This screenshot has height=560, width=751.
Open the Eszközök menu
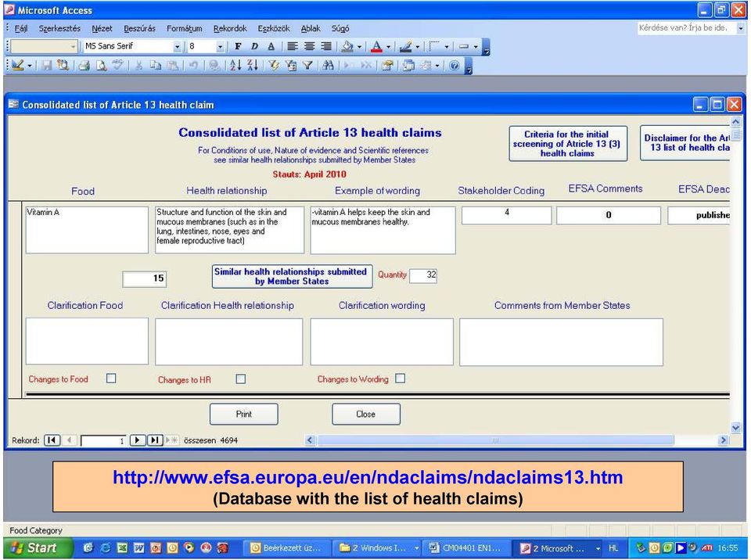[x=274, y=28]
